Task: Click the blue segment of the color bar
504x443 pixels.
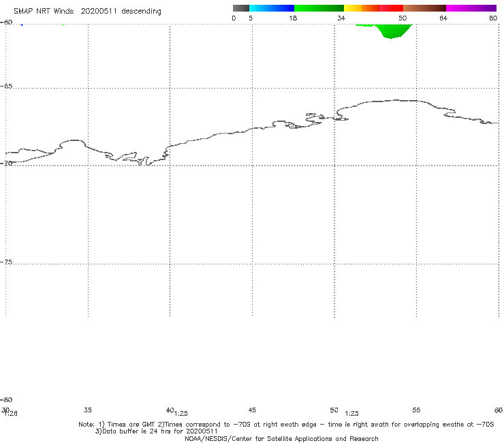Action: 272,8
